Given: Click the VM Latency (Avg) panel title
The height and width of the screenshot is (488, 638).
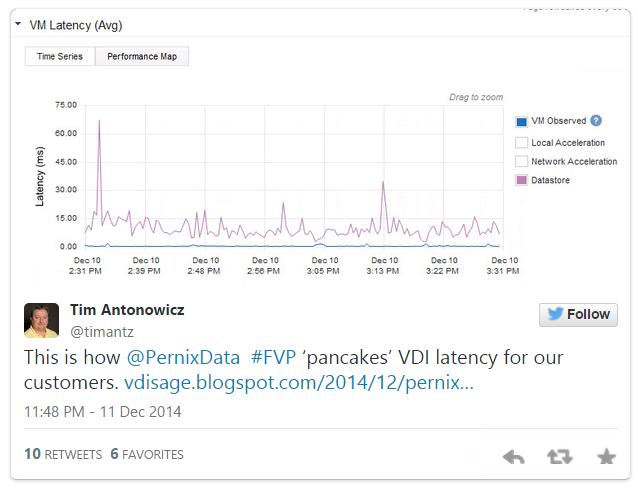Looking at the screenshot, I should click(x=76, y=25).
